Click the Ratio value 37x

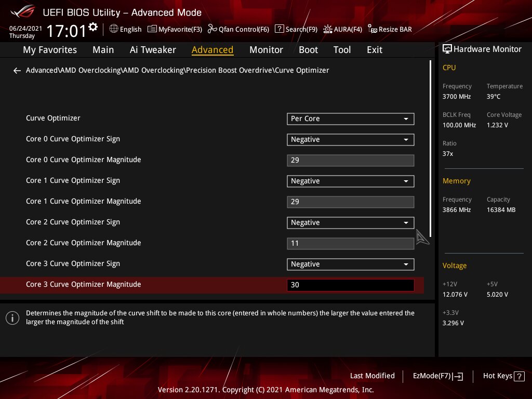(x=448, y=154)
